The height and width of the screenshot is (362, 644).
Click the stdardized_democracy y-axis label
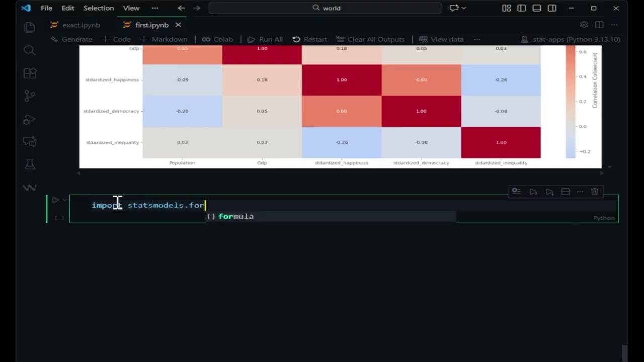111,111
